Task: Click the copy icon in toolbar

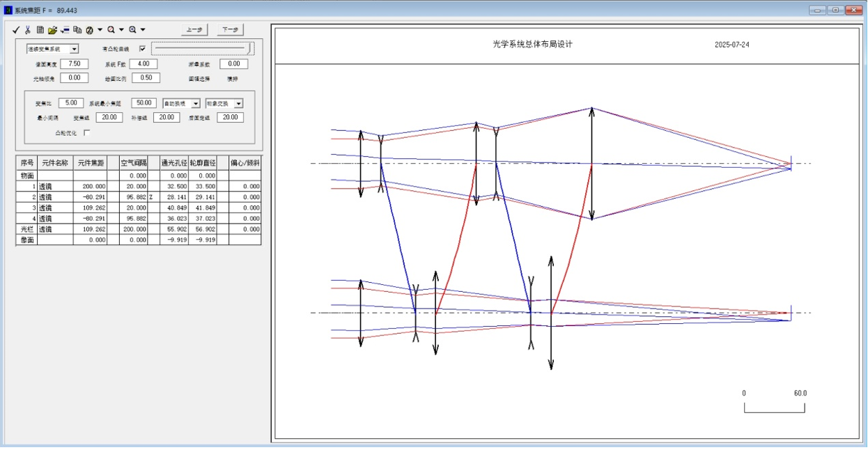Action: click(77, 30)
